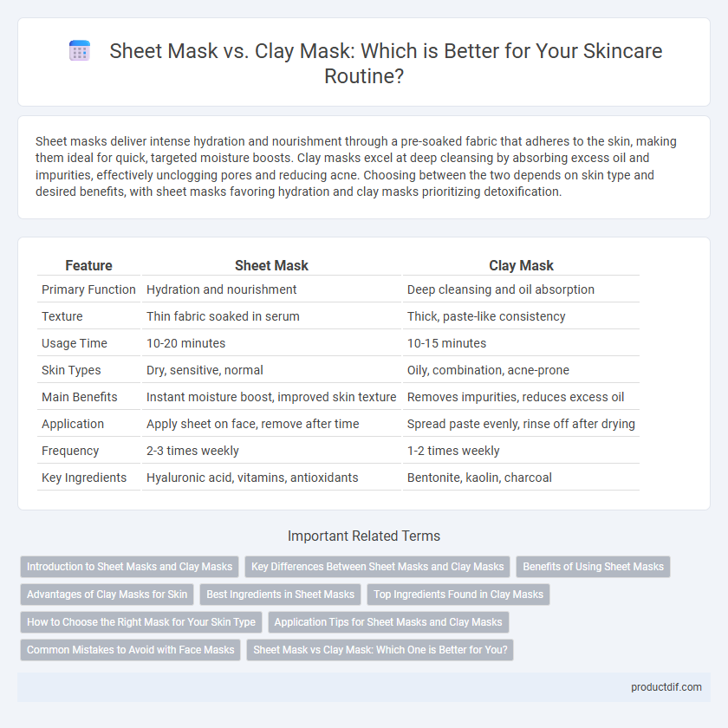Open Common Mistakes to Avoid with Face Masks
Screen dimensions: 728x728
[x=131, y=649]
